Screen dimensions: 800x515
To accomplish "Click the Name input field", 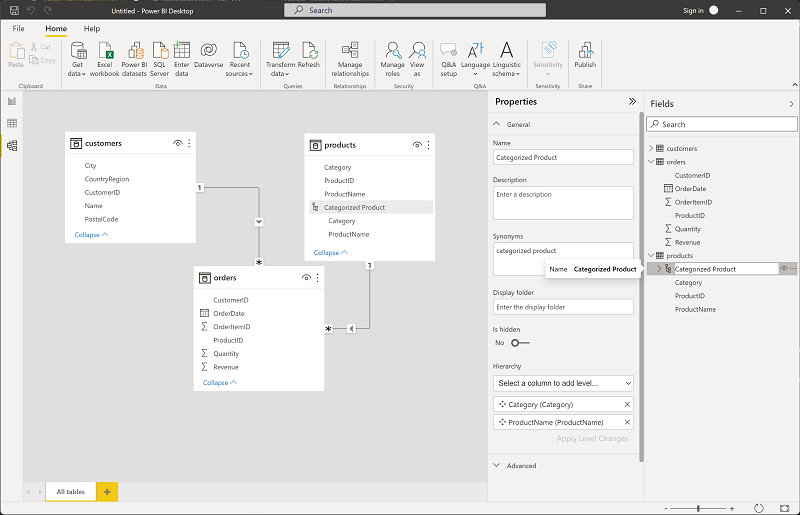I will point(563,157).
